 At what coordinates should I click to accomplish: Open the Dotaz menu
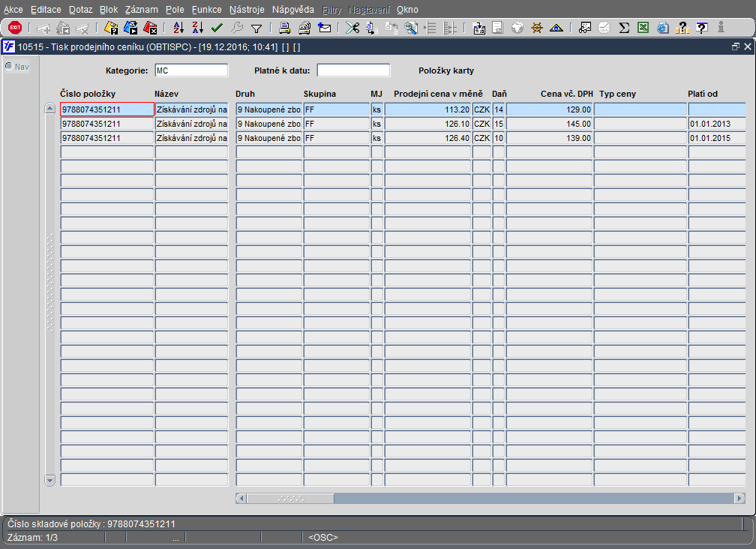(80, 10)
